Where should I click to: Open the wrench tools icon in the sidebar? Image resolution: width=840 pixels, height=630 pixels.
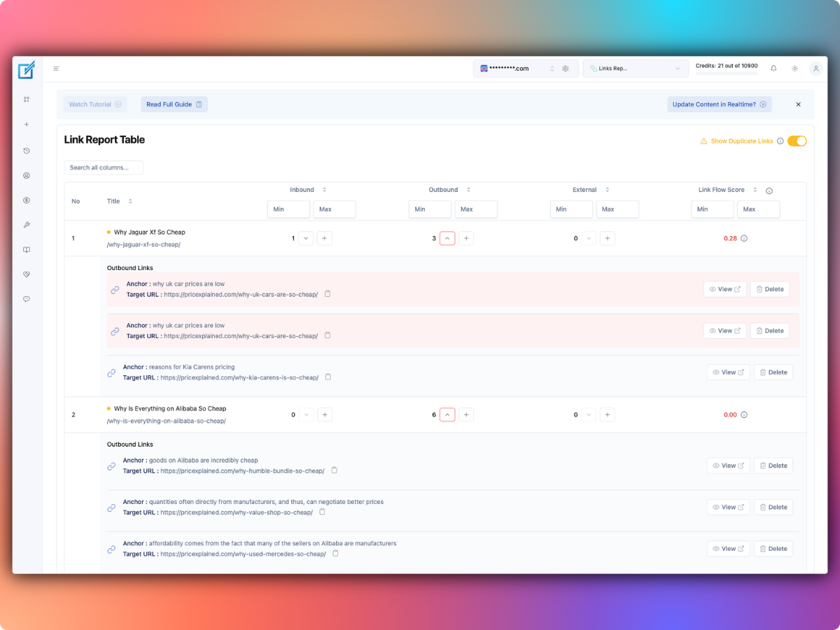pyautogui.click(x=27, y=225)
